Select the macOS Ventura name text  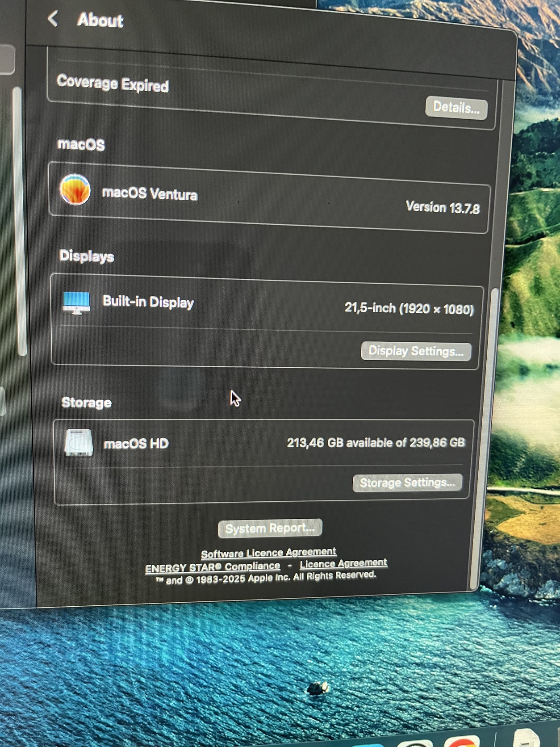(150, 193)
